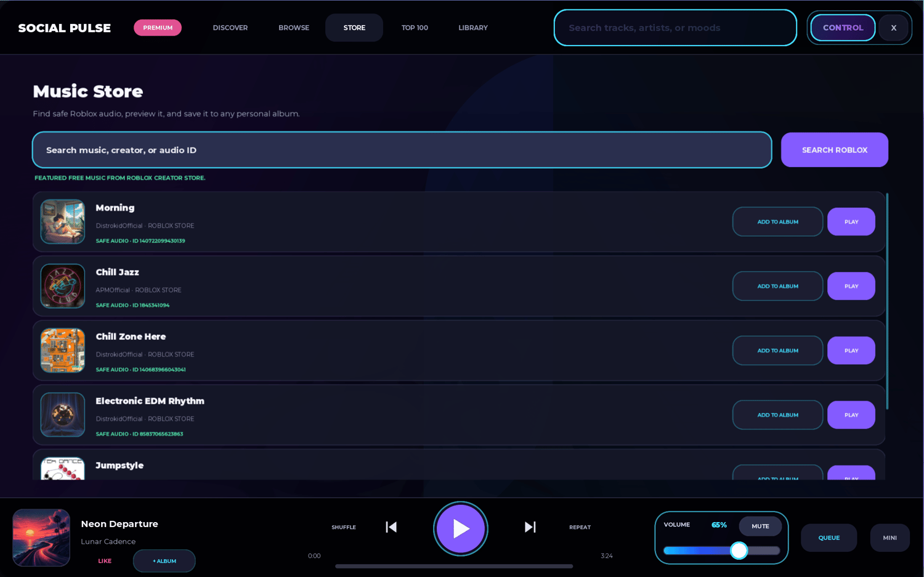Play Electronic EDM Rhythm track
This screenshot has height=577, width=924.
pos(851,415)
